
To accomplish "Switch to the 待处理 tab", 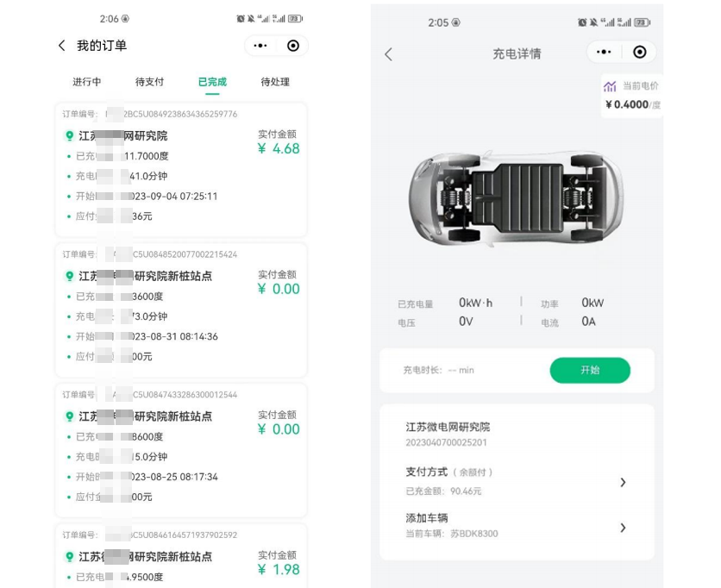I will click(x=275, y=82).
